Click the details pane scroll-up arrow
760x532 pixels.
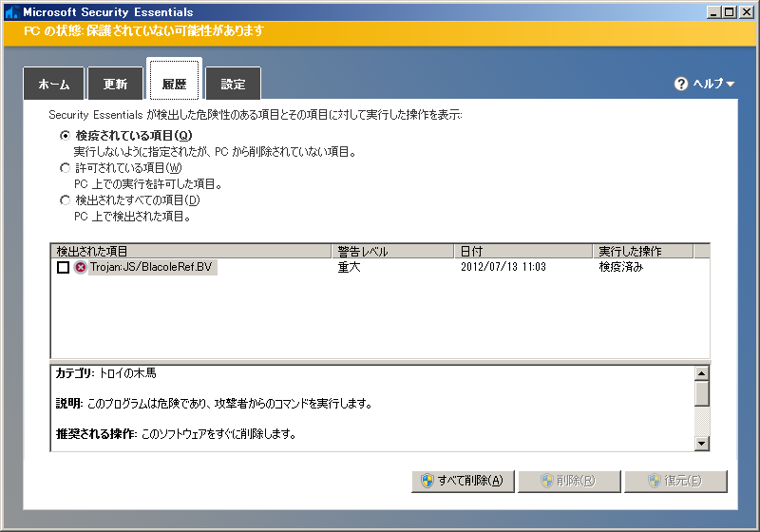point(702,372)
